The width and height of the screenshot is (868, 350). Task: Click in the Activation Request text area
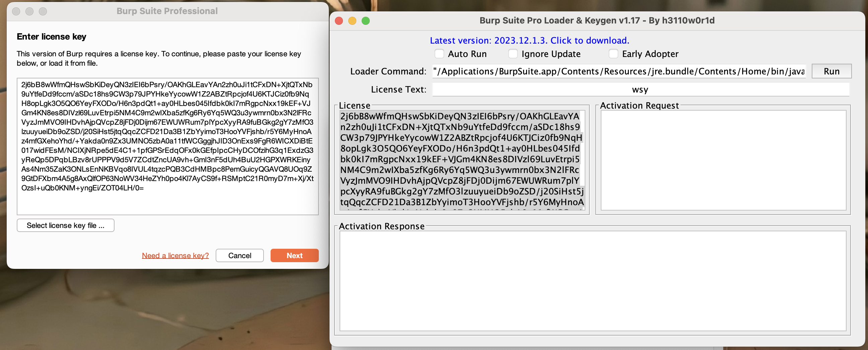[723, 160]
